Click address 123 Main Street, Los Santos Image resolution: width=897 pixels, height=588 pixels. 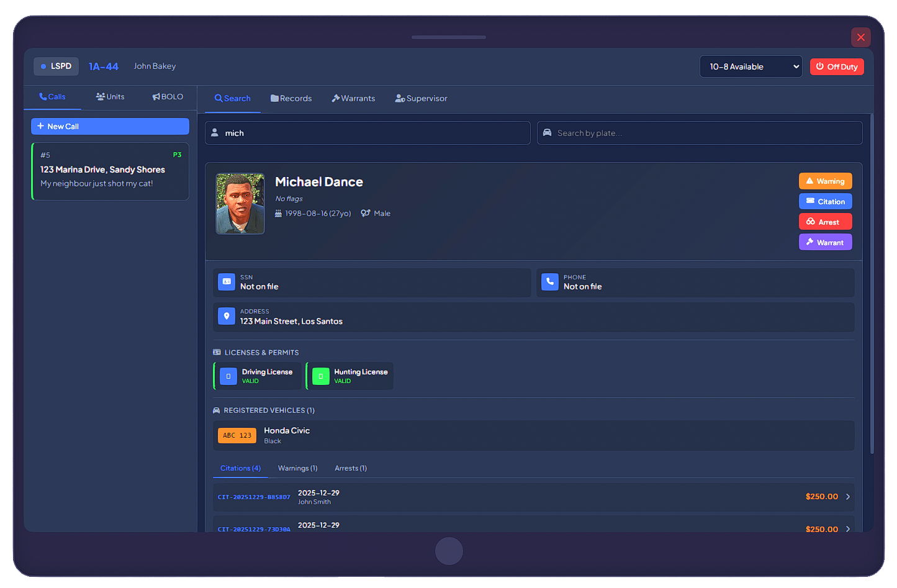(x=291, y=321)
